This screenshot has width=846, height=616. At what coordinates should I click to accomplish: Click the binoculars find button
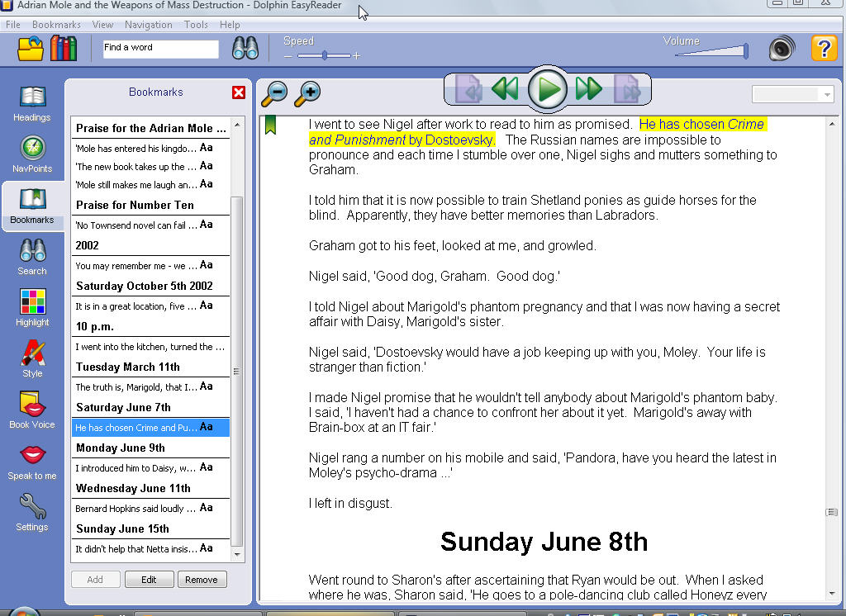click(245, 49)
